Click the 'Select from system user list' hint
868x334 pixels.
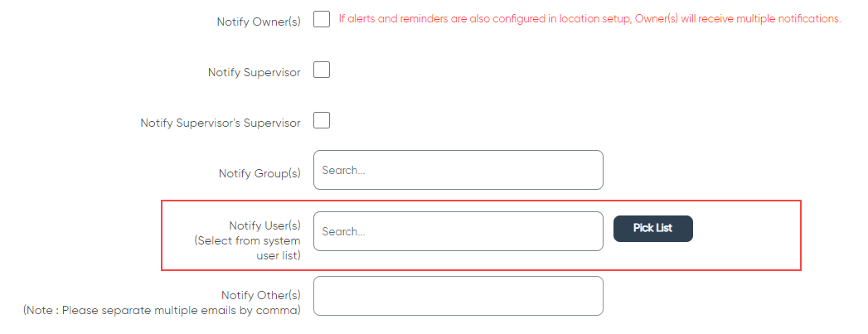(x=247, y=249)
